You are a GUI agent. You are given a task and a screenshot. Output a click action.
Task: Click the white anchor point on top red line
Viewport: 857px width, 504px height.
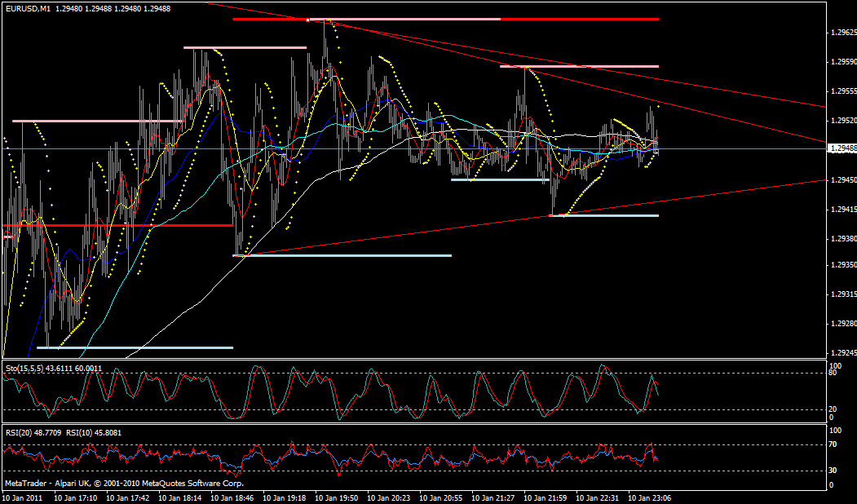[307, 19]
